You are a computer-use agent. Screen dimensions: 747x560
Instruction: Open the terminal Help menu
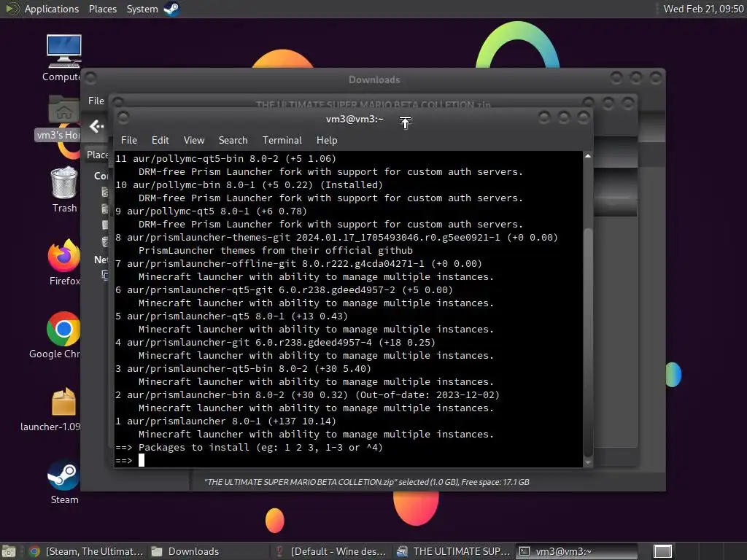tap(327, 140)
